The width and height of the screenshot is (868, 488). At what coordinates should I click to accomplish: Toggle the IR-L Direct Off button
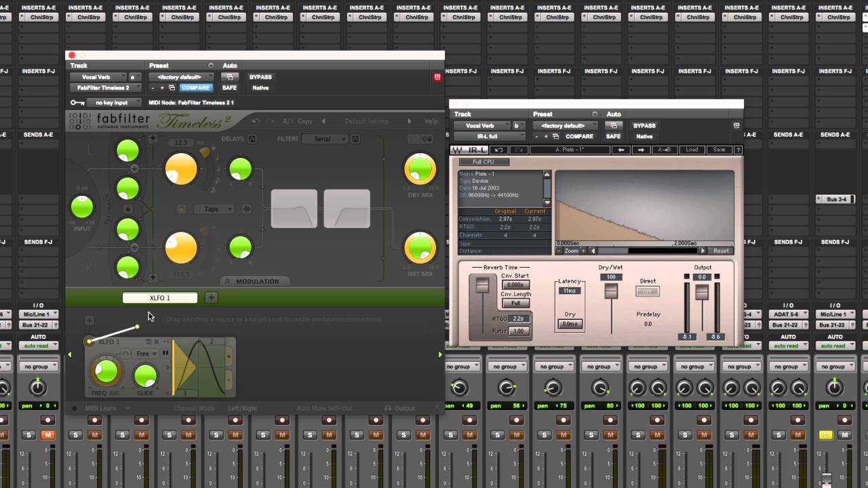tap(648, 291)
